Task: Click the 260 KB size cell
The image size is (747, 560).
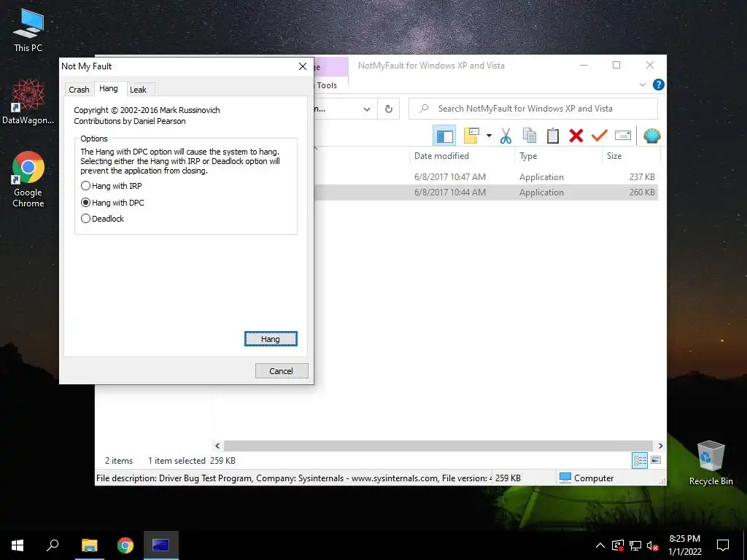Action: (x=642, y=192)
